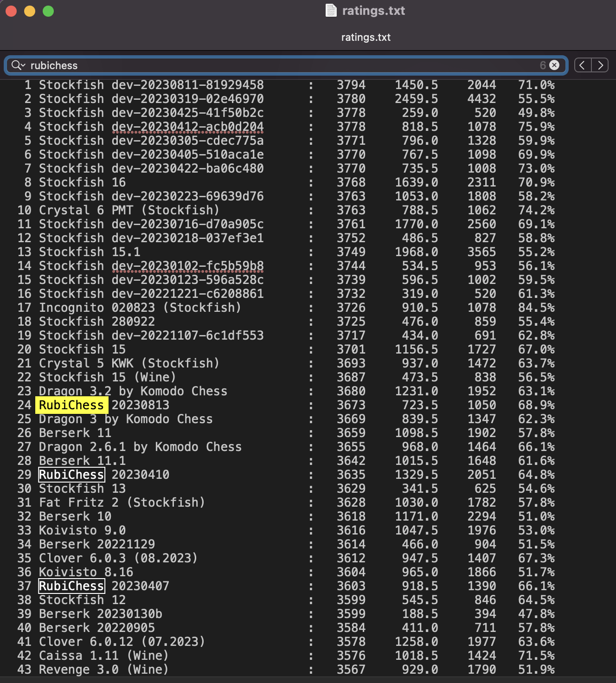616x683 pixels.
Task: Click 'Dragon 3.2 by Komodo Chess' entry
Action: (x=133, y=391)
